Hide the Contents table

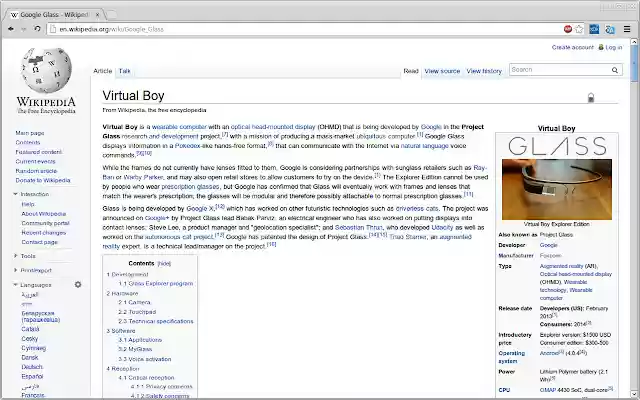[x=164, y=264]
